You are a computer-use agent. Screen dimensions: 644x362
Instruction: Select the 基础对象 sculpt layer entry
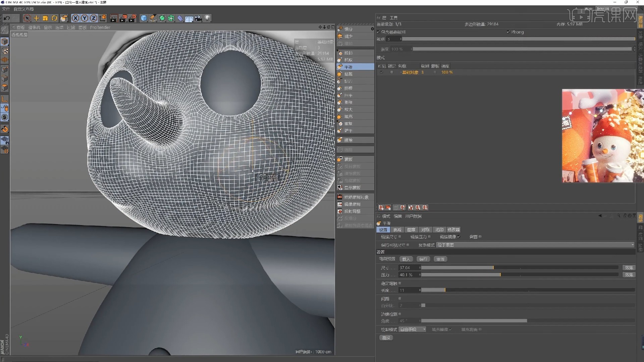pos(410,72)
